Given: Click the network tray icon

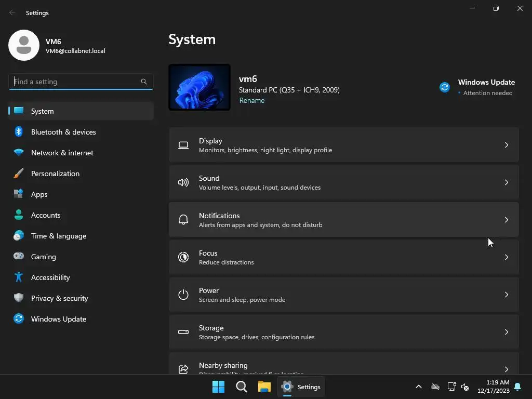Looking at the screenshot, I should [451, 387].
